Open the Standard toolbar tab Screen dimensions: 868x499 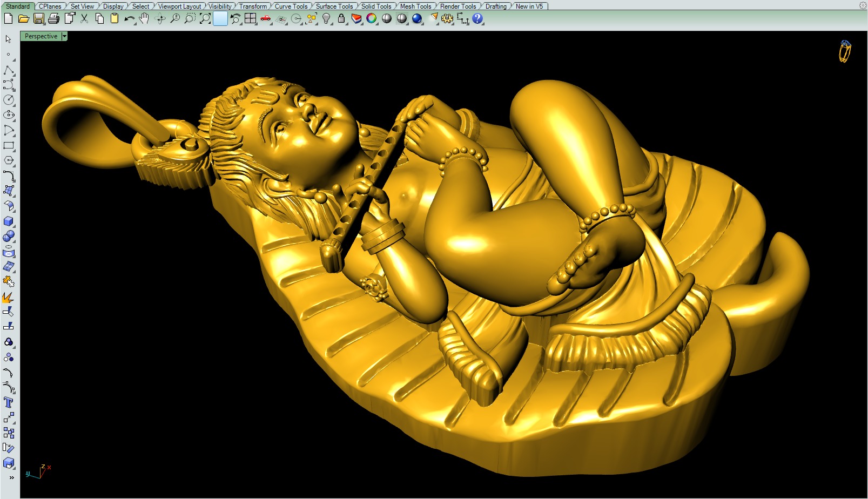[x=18, y=6]
